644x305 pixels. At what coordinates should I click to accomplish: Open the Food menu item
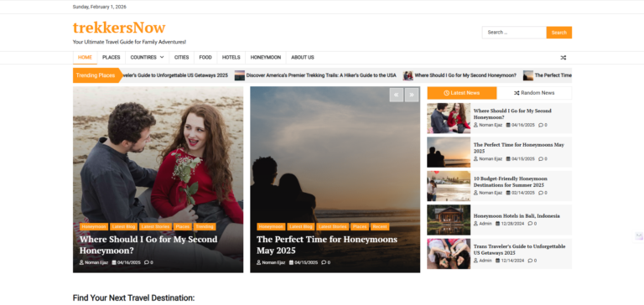(x=205, y=58)
